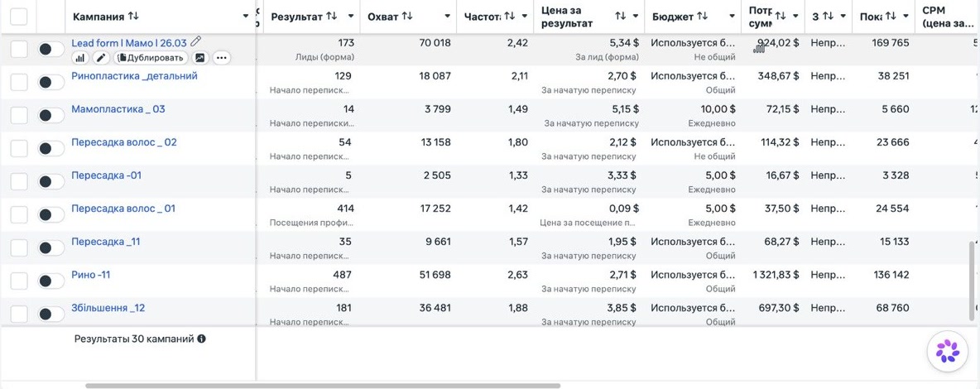This screenshot has height=389, width=980.
Task: Open charts icon for Lead form campaign
Action: tap(80, 58)
